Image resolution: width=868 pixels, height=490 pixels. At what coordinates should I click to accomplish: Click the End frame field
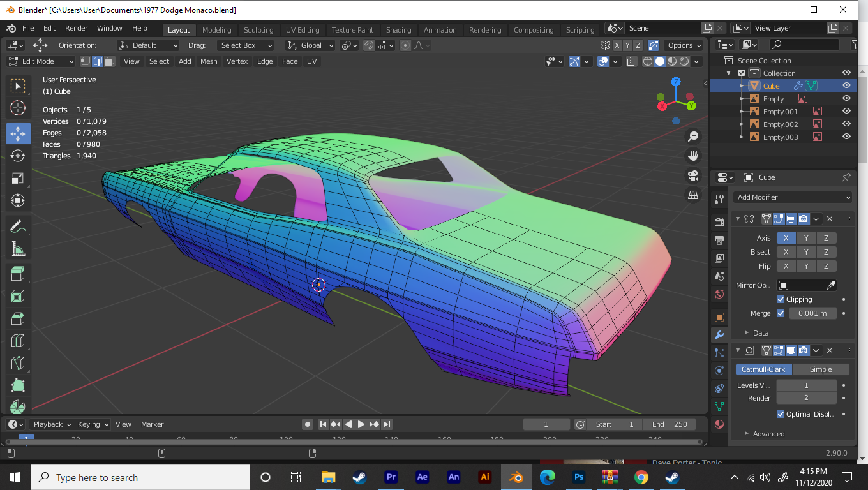click(x=669, y=424)
